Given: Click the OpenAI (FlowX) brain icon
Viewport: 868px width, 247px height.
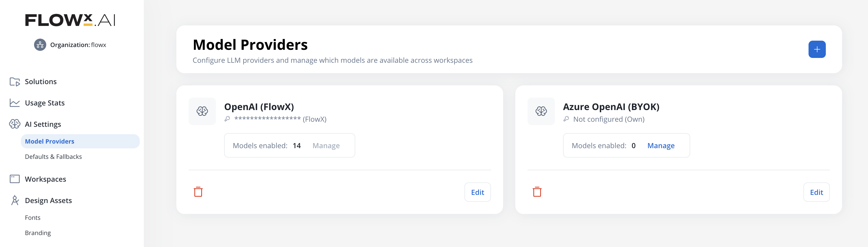Looking at the screenshot, I should tap(202, 111).
